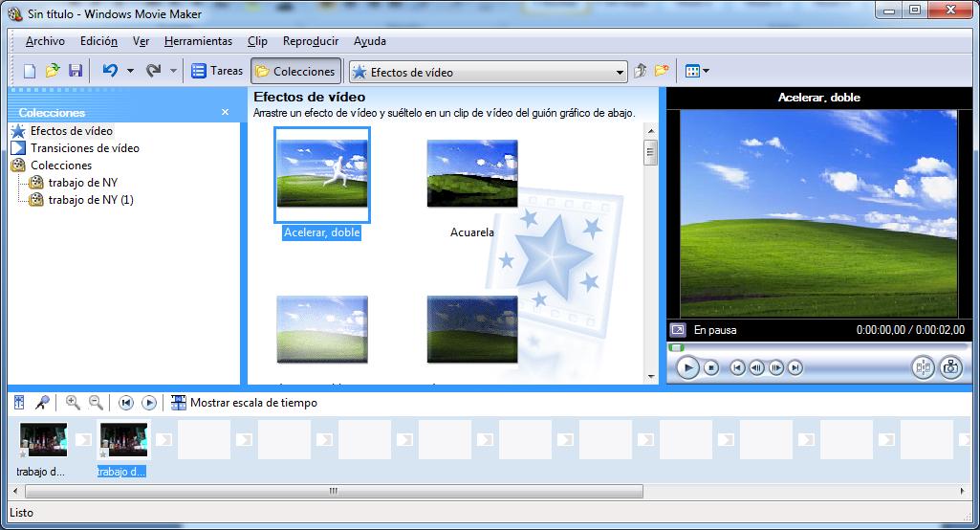Click the New collection folder icon

tap(661, 71)
